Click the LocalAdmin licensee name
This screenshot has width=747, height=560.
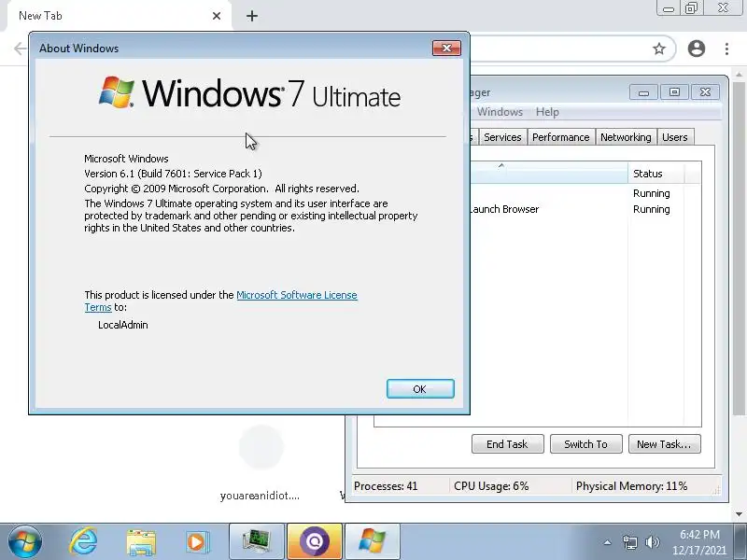123,325
